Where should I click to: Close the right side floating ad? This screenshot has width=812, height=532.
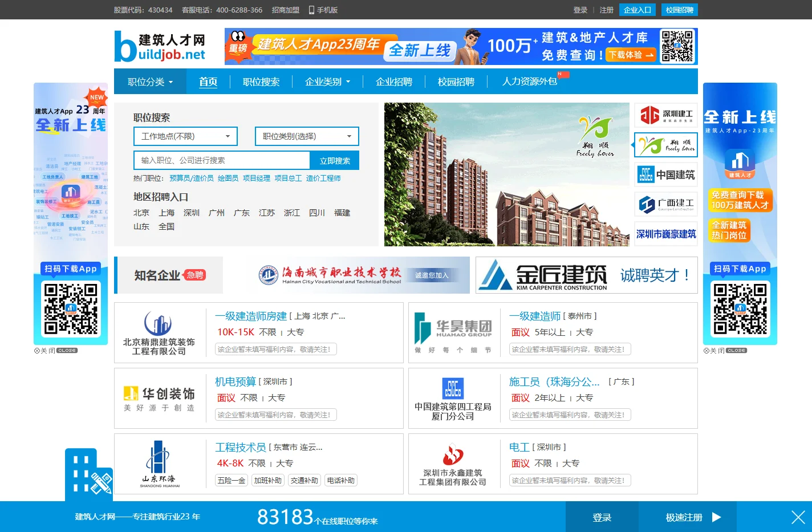click(725, 351)
